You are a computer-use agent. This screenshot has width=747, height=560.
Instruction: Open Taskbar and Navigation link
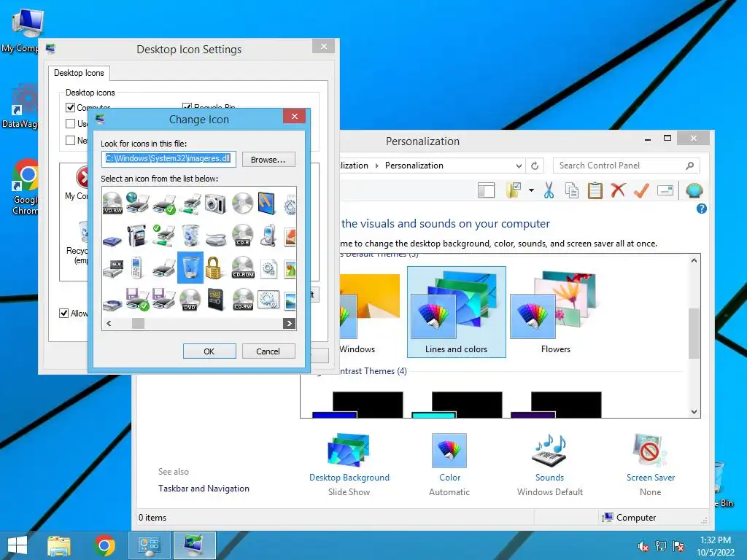[204, 489]
